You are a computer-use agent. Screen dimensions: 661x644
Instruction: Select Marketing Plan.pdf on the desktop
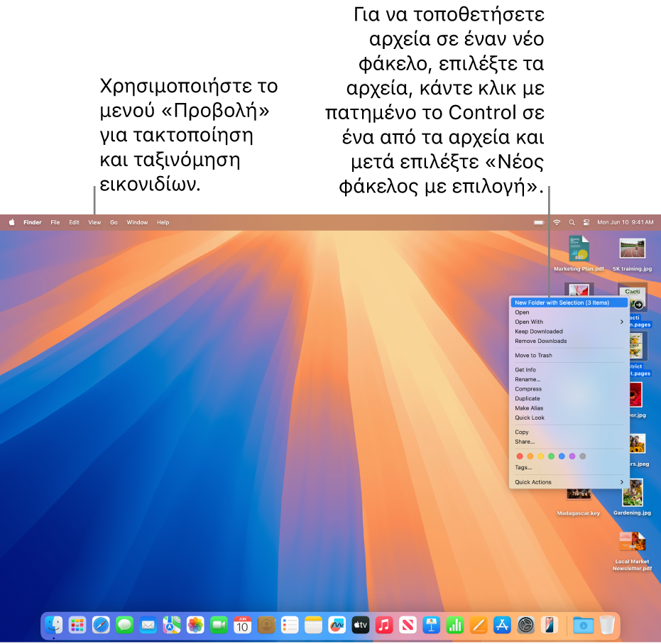579,253
